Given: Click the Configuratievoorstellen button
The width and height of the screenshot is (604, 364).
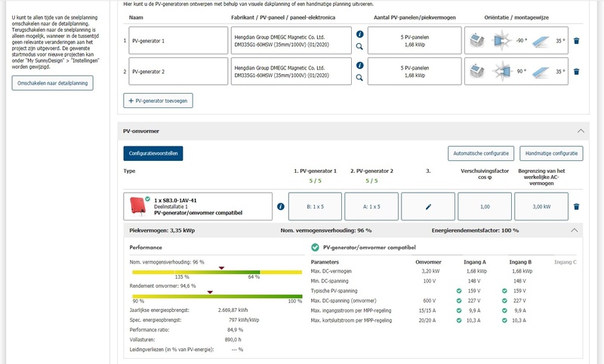Looking at the screenshot, I should click(153, 153).
